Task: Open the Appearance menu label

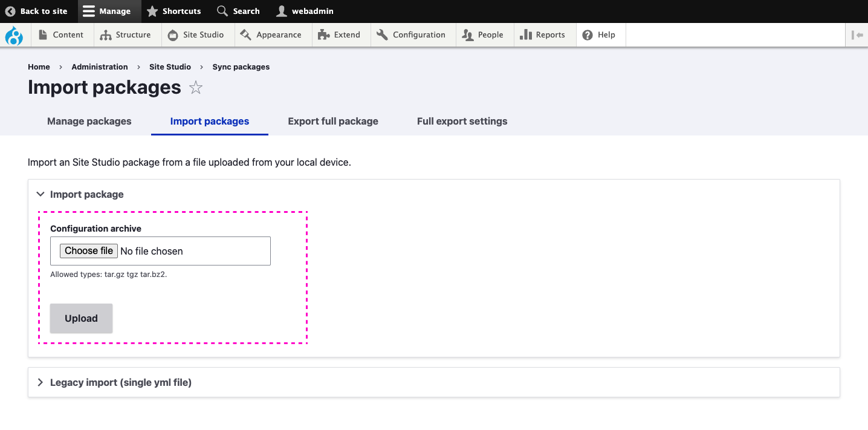Action: coord(279,34)
